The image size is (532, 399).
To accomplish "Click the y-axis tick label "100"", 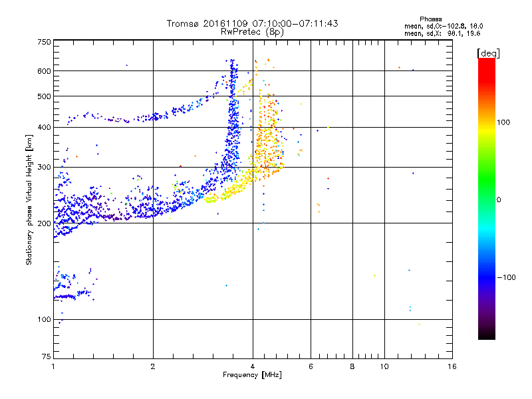I will click(44, 320).
